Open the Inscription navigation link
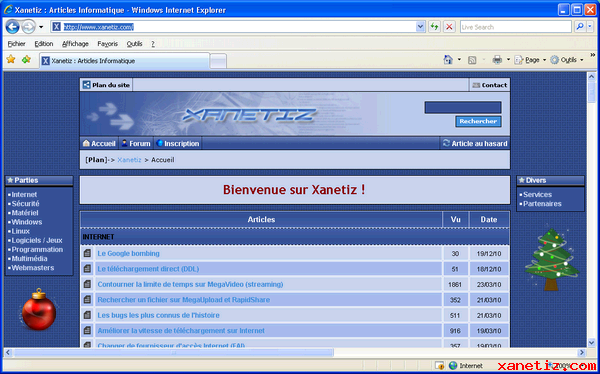 [178, 144]
